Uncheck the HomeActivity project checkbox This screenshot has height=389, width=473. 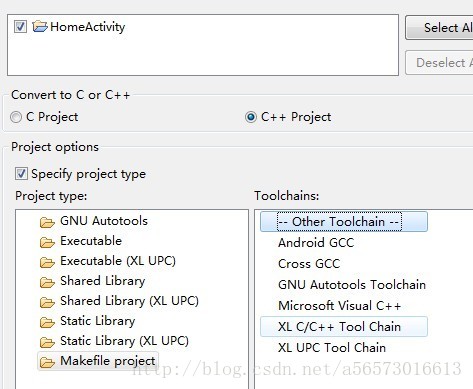click(20, 26)
